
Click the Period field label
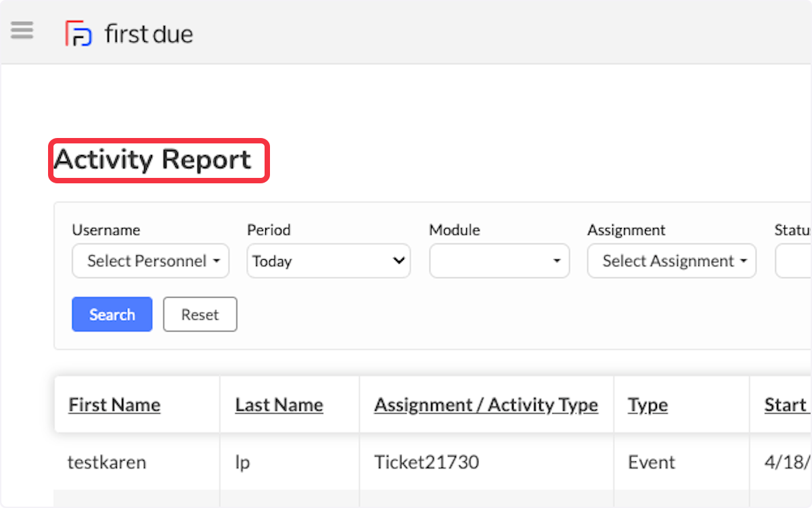point(269,230)
